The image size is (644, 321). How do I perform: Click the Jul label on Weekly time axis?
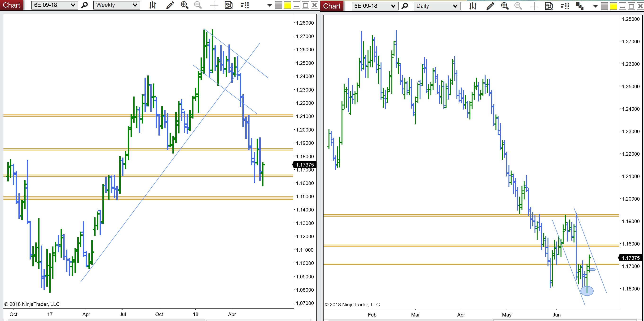click(x=123, y=314)
